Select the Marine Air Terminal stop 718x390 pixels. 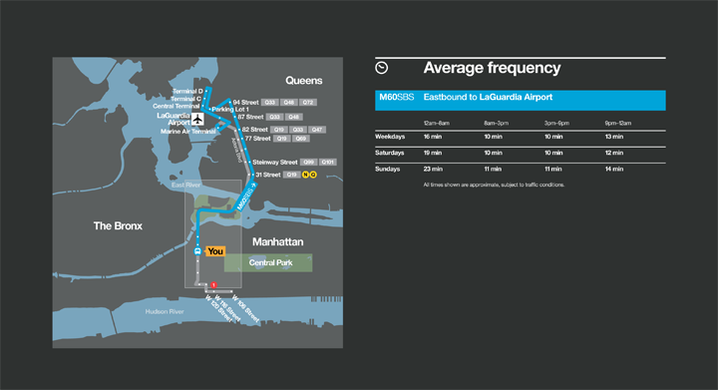click(188, 131)
